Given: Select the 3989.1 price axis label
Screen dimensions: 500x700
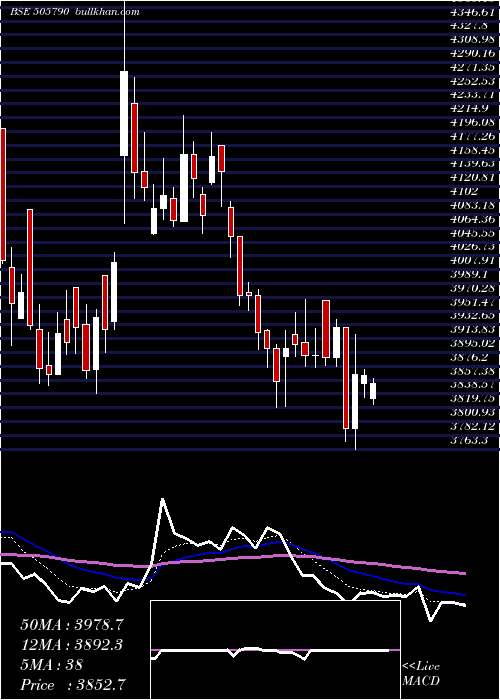Looking at the screenshot, I should 471,274.
